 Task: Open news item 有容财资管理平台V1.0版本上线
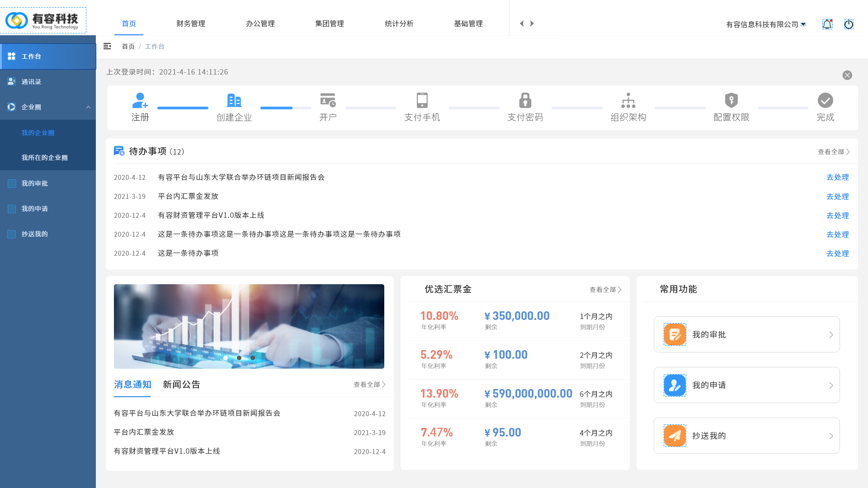pos(250,451)
